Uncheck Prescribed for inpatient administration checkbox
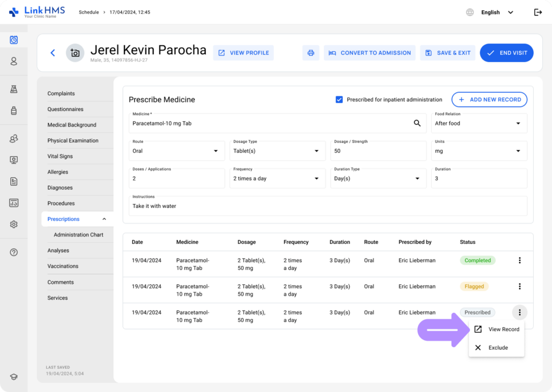 pyautogui.click(x=339, y=100)
